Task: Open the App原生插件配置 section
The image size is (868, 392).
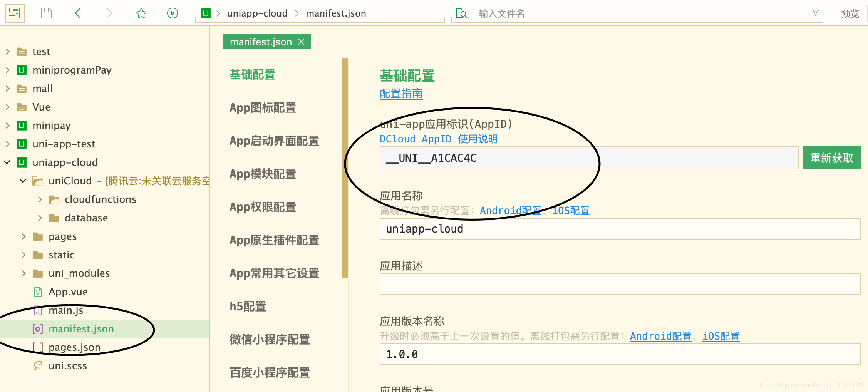Action: pyautogui.click(x=275, y=240)
